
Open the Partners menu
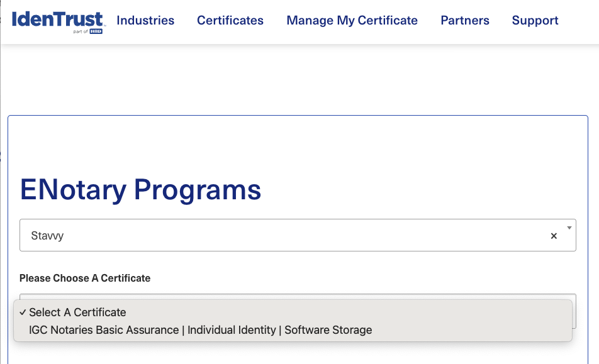click(464, 20)
